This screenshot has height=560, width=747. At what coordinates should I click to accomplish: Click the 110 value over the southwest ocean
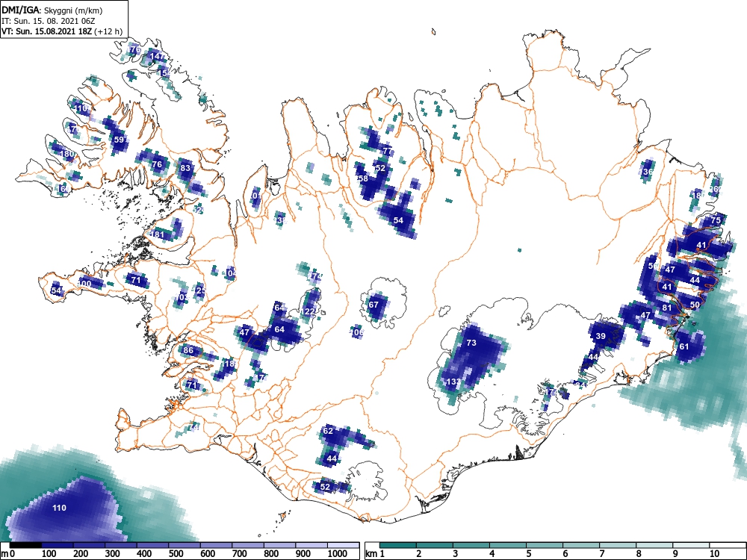coord(59,508)
